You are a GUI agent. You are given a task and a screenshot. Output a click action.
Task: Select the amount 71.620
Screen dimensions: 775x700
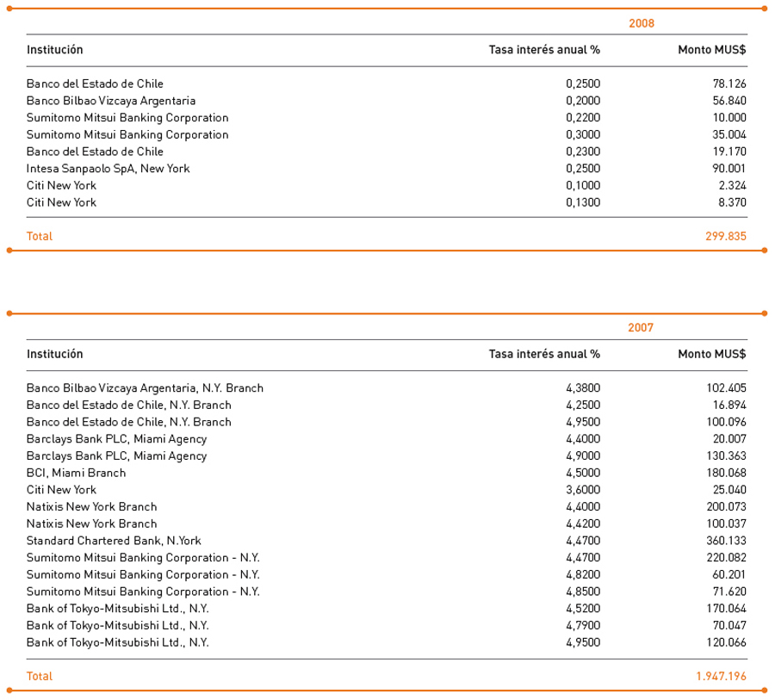[x=729, y=592]
